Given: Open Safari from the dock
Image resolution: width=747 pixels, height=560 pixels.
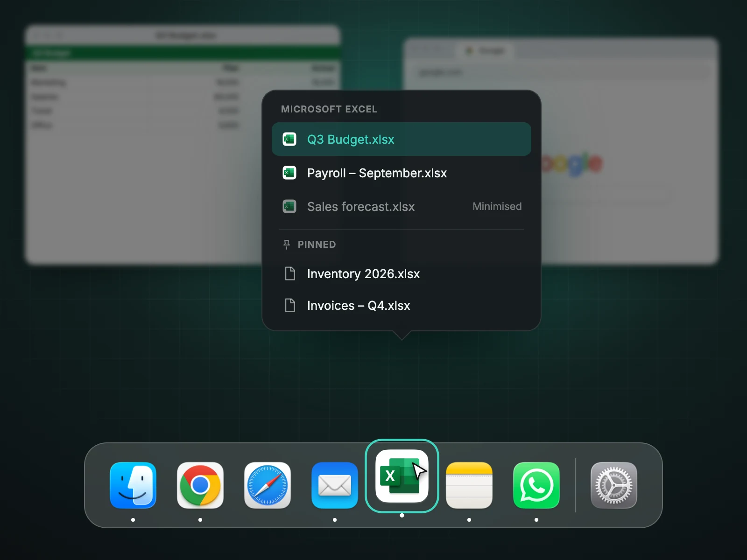Looking at the screenshot, I should coord(268,485).
